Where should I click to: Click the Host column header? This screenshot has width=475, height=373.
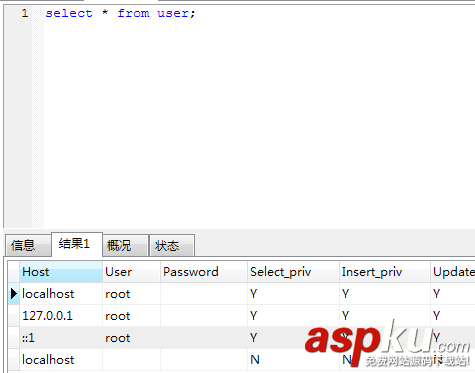[61, 272]
